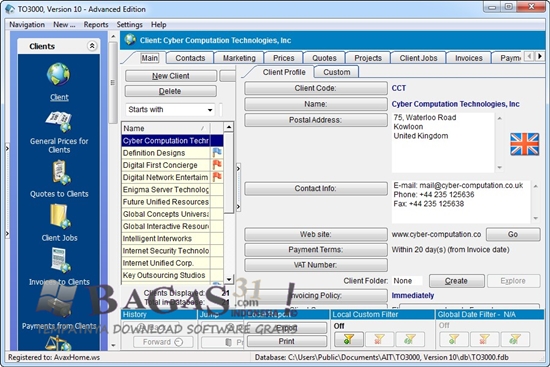This screenshot has width=550, height=367.
Task: Click Contact Info scroll down arrow
Action: pyautogui.click(x=535, y=218)
